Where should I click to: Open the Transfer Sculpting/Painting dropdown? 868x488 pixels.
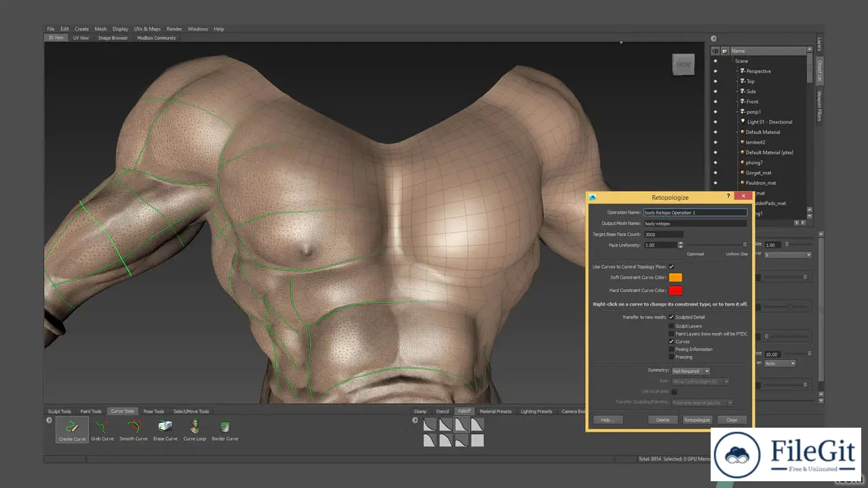coord(703,403)
